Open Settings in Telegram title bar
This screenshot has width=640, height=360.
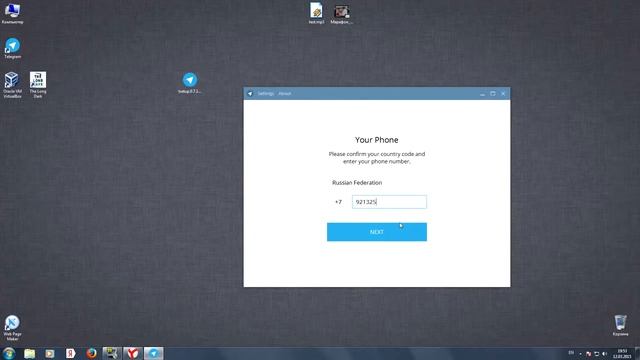pyautogui.click(x=265, y=93)
